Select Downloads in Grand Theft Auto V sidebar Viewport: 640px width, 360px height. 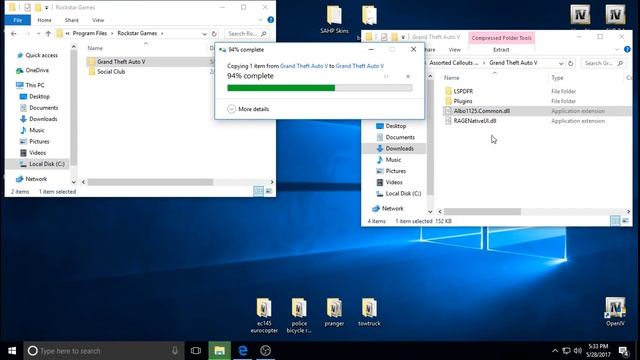tap(399, 149)
